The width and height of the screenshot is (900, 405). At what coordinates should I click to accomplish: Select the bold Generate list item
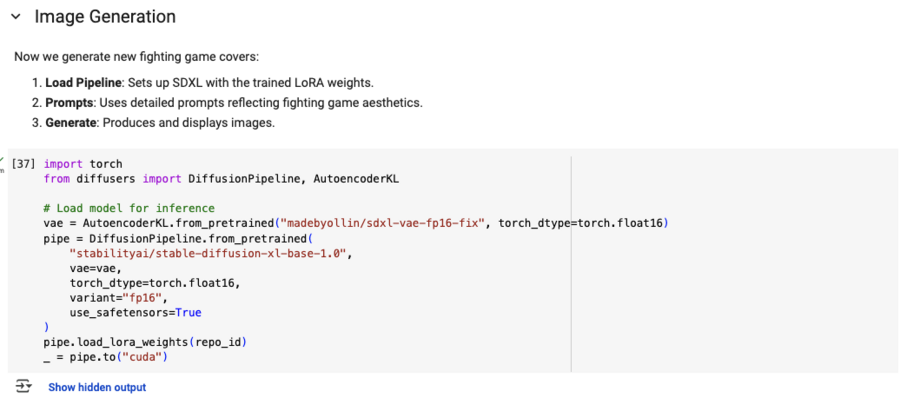73,123
